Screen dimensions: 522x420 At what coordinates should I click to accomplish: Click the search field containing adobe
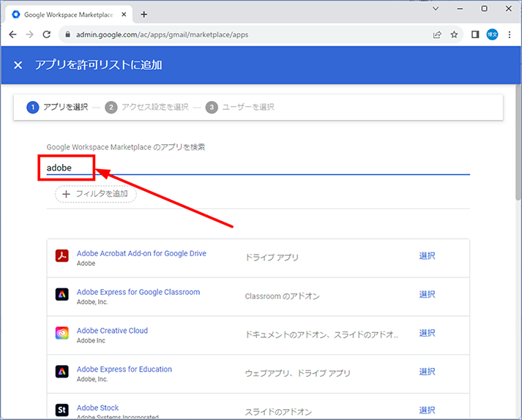click(x=258, y=168)
